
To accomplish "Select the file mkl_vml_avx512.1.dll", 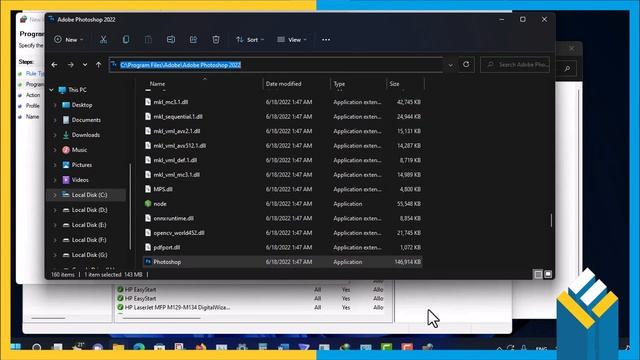I will 180,146.
